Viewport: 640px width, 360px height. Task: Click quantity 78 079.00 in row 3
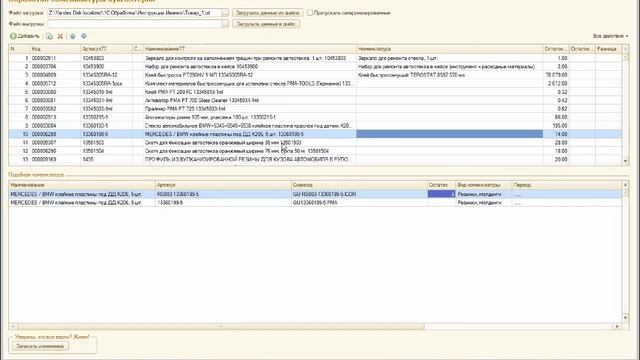[x=556, y=75]
